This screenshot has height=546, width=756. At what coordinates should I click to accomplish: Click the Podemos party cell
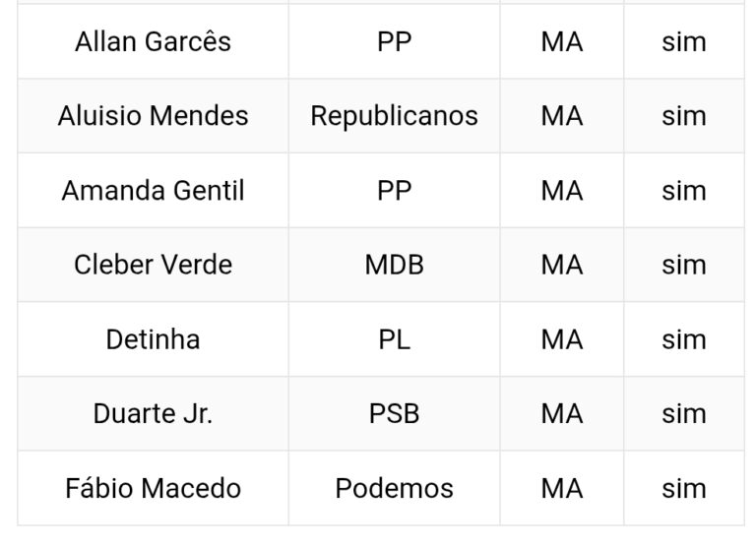pos(394,488)
